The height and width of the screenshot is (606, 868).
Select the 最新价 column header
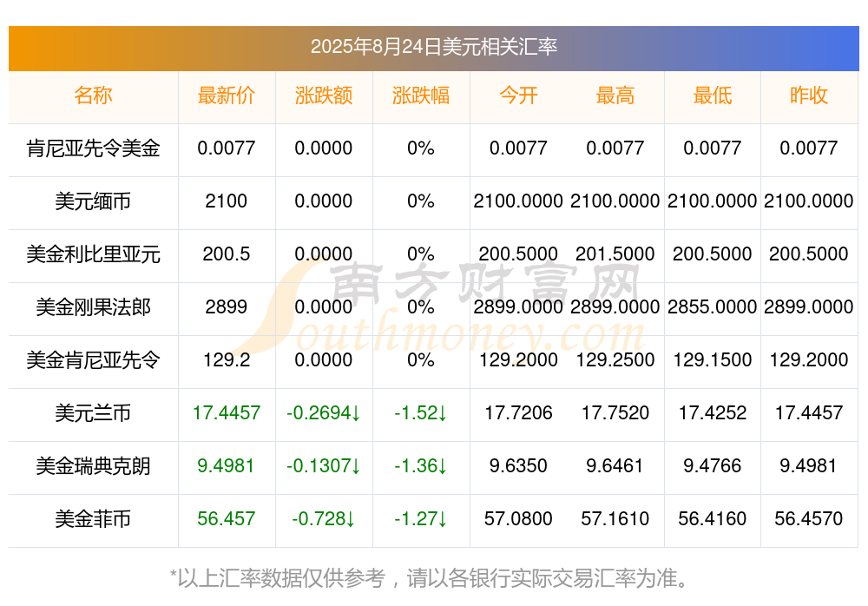227,96
